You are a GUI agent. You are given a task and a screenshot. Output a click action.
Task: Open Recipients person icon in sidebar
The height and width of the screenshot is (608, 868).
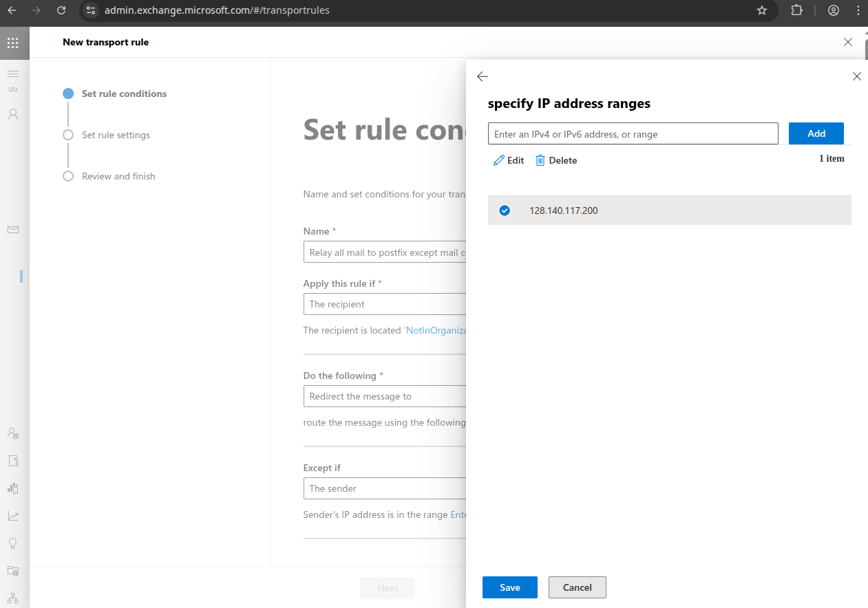[12, 114]
